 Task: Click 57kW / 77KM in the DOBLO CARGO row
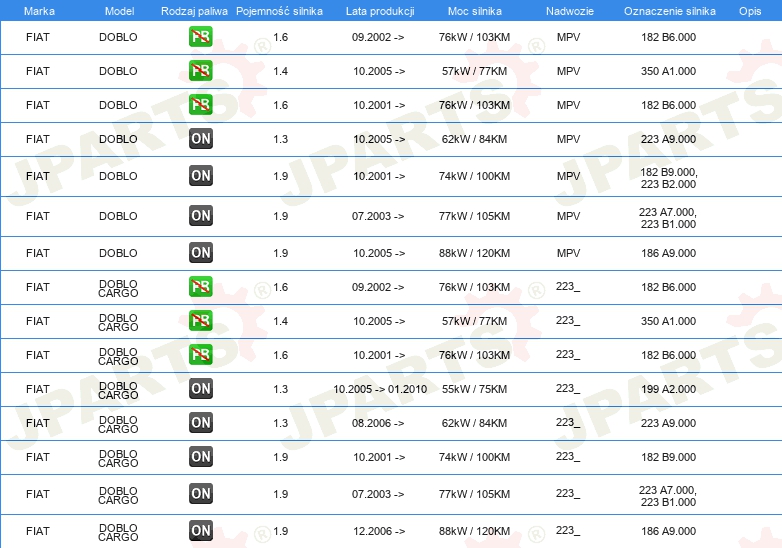click(474, 321)
